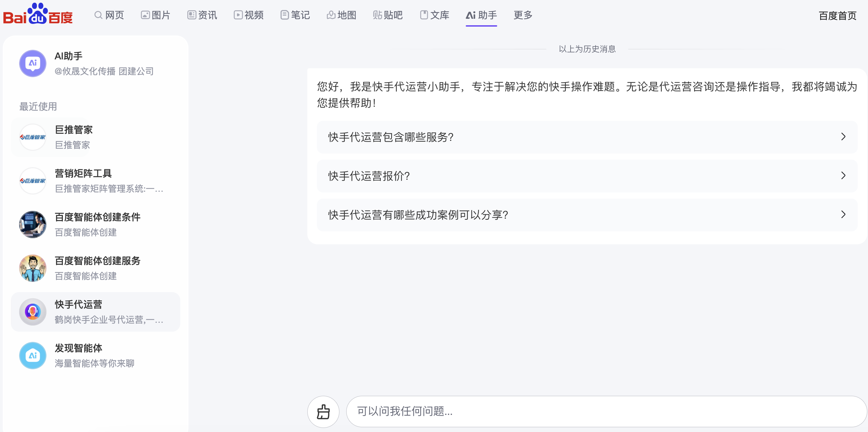Open the 巨推管家 agent avatar
Screen dimensions: 868x432
click(33, 137)
